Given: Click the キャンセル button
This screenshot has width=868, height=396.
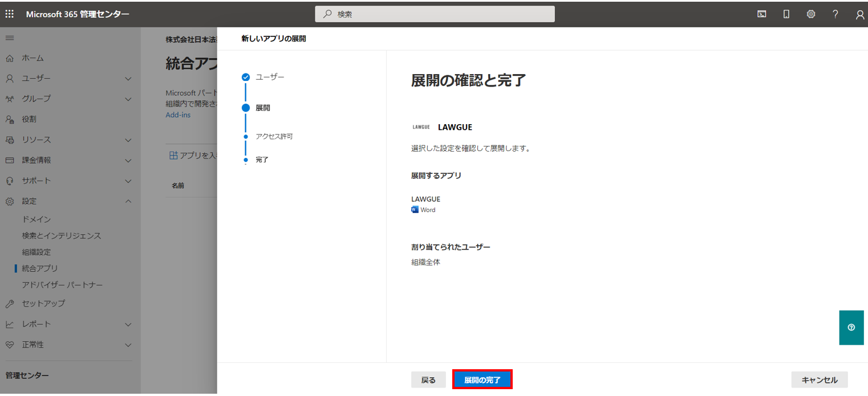Looking at the screenshot, I should pos(819,380).
